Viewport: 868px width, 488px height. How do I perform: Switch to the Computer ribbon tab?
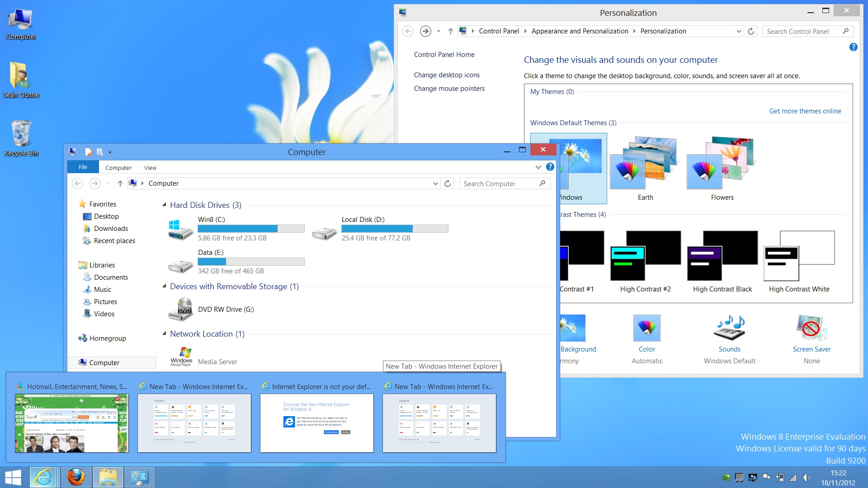pyautogui.click(x=118, y=168)
